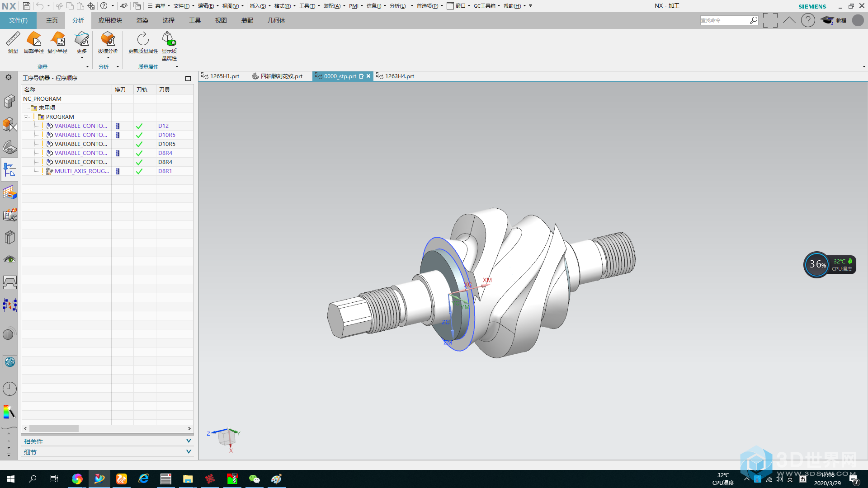Open the 插入(S) menu
The image size is (868, 488).
tap(260, 6)
